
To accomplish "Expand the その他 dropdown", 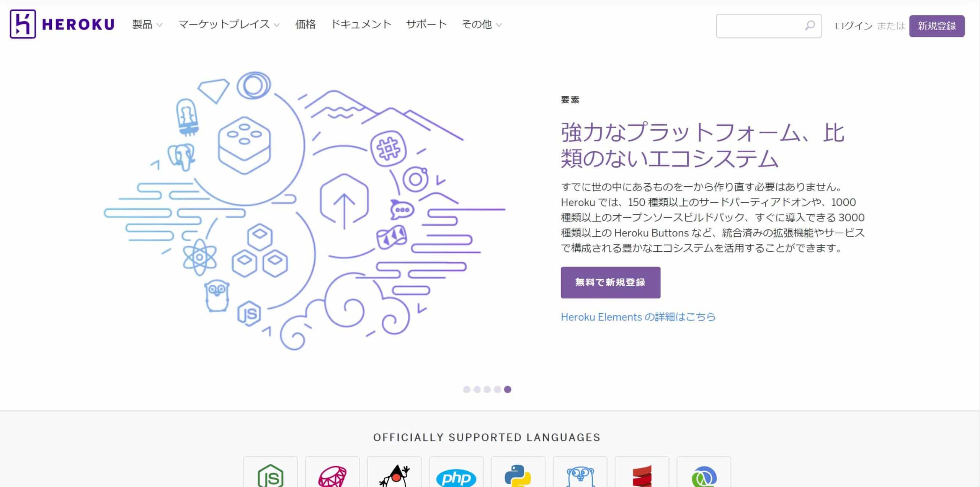I will [x=482, y=24].
